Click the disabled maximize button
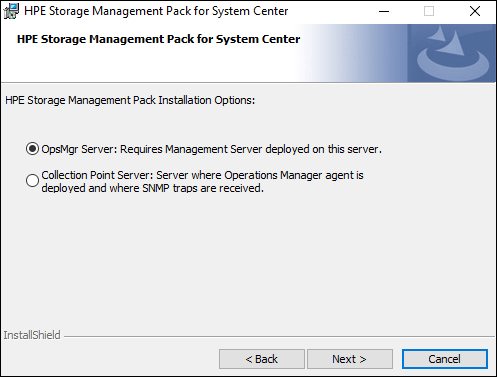This screenshot has height=377, width=497. point(429,11)
